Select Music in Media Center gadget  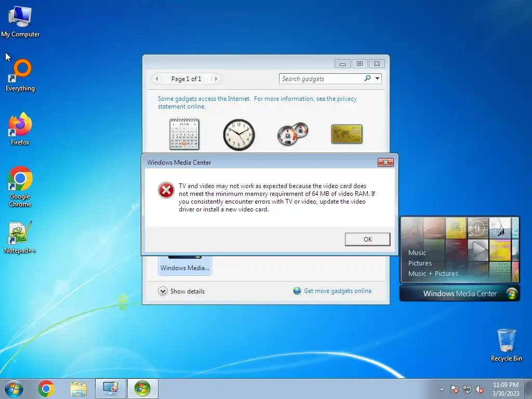(417, 253)
